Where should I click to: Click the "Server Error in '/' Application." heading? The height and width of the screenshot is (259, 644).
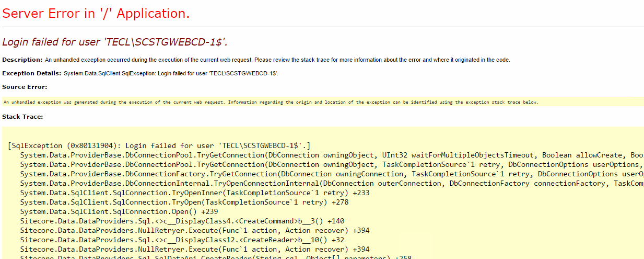96,14
